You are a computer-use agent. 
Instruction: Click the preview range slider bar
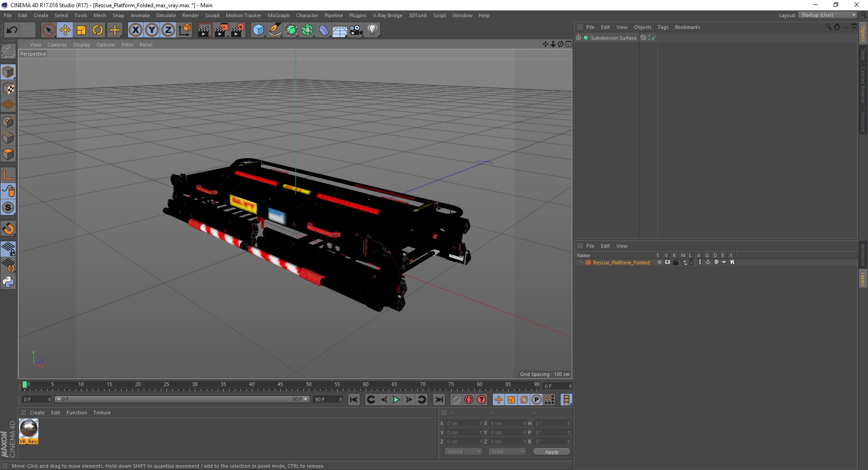(x=182, y=399)
